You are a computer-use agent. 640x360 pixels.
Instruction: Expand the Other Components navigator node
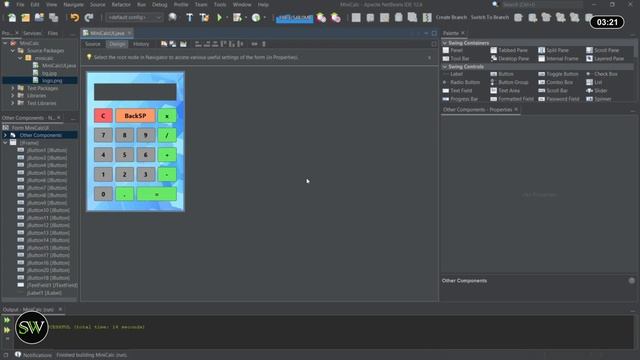tap(5, 135)
